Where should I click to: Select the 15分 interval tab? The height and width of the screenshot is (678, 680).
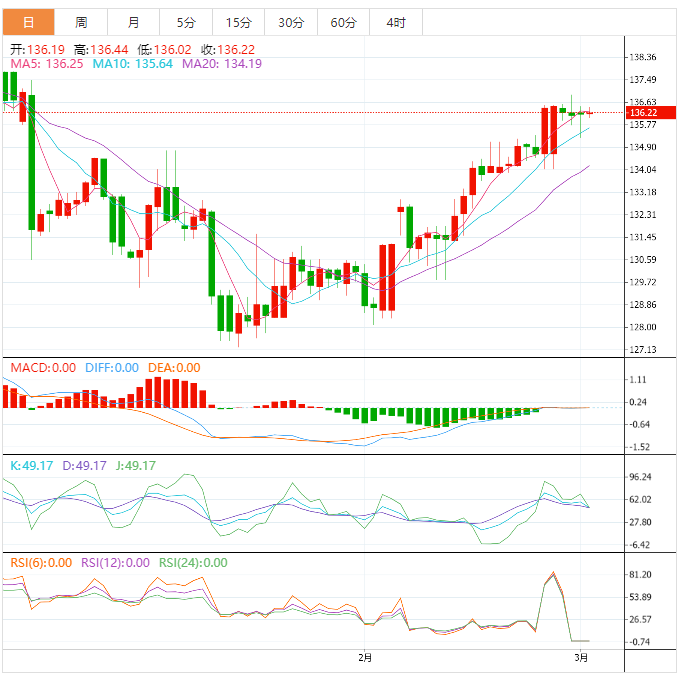click(x=238, y=22)
